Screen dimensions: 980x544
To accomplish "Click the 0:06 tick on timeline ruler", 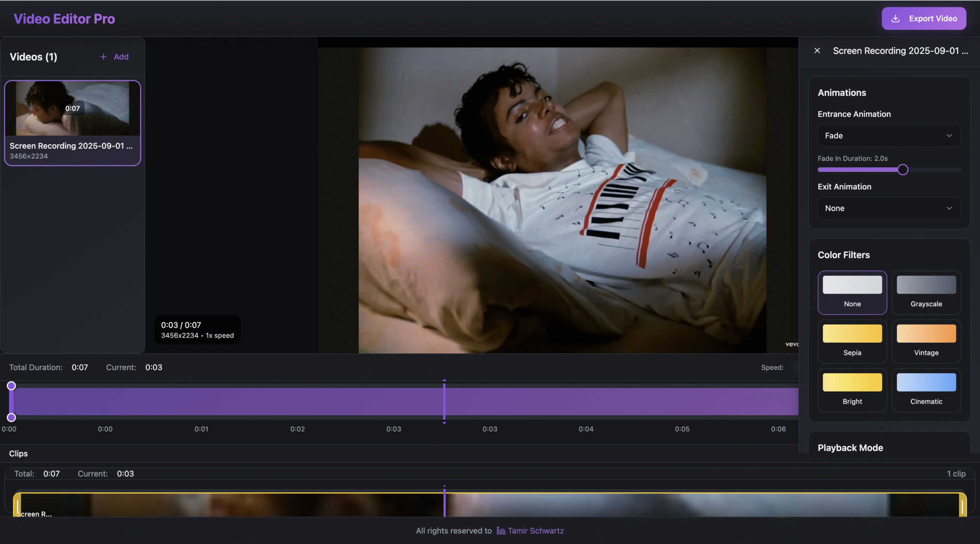I will [x=778, y=429].
